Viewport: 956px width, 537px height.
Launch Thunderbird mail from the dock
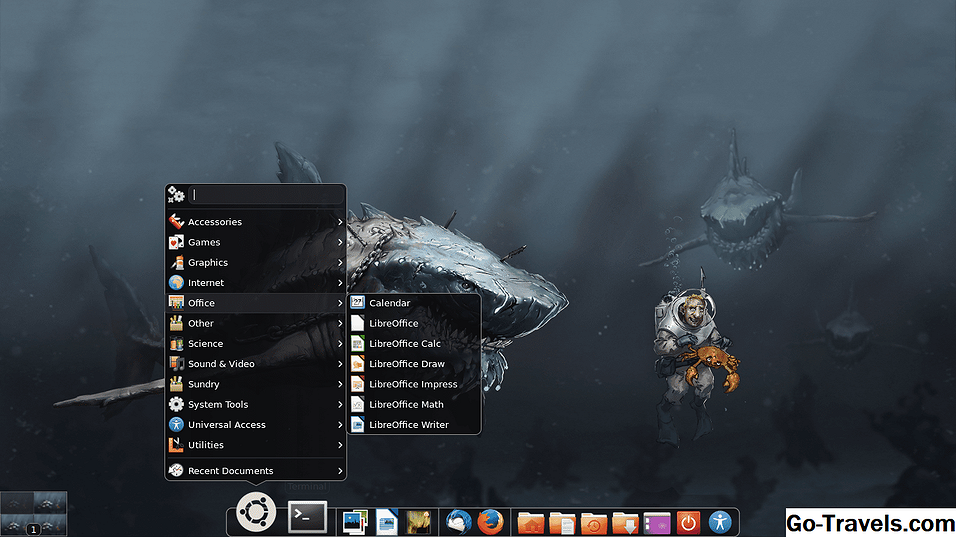(x=458, y=522)
